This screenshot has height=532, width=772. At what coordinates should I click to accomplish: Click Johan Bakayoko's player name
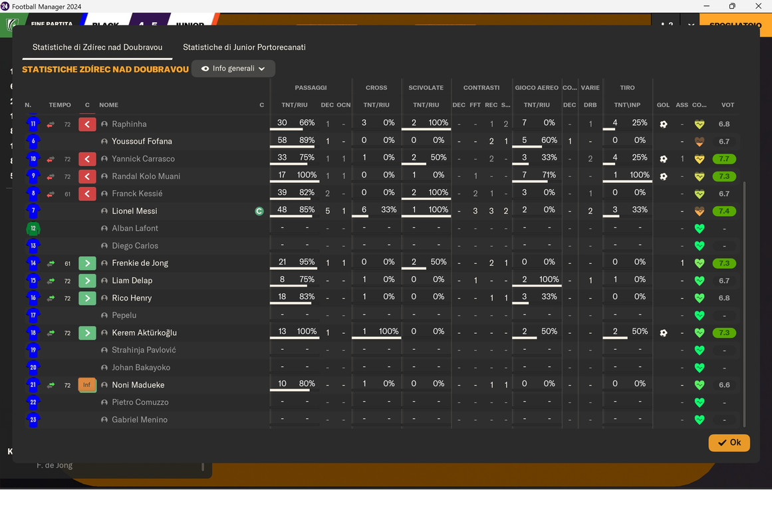pos(141,368)
